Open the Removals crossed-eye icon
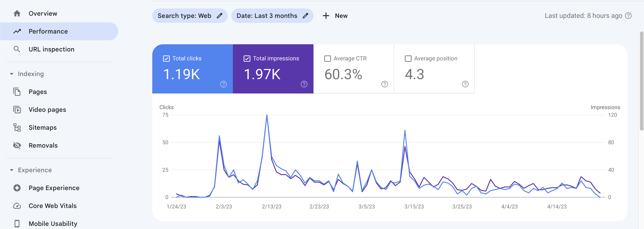Screen dimensions: 644x229 tap(17, 145)
